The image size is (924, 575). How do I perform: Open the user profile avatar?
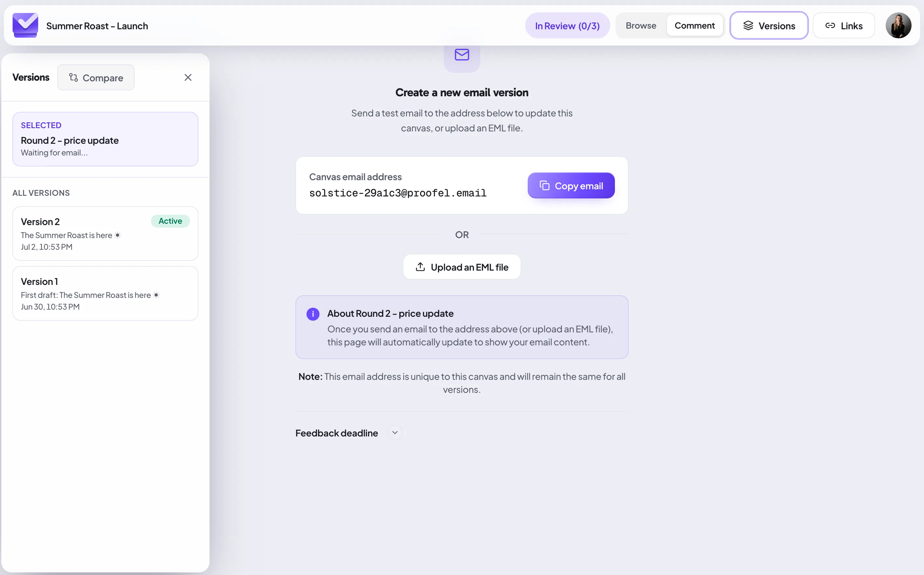click(898, 25)
